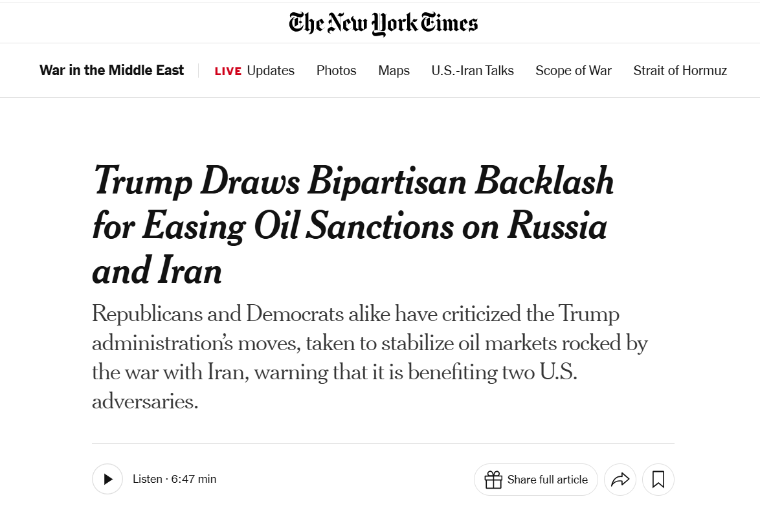Open the Updates section
760x532 pixels.
271,71
